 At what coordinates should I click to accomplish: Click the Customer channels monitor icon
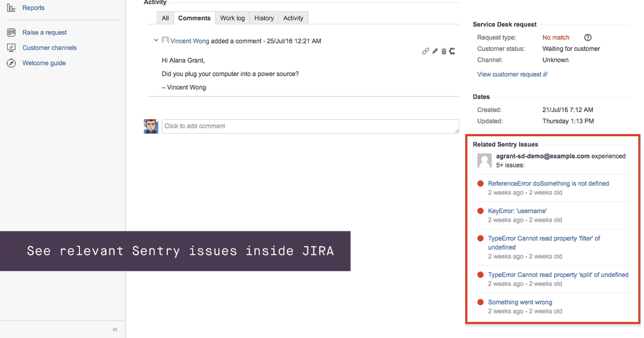[x=11, y=48]
